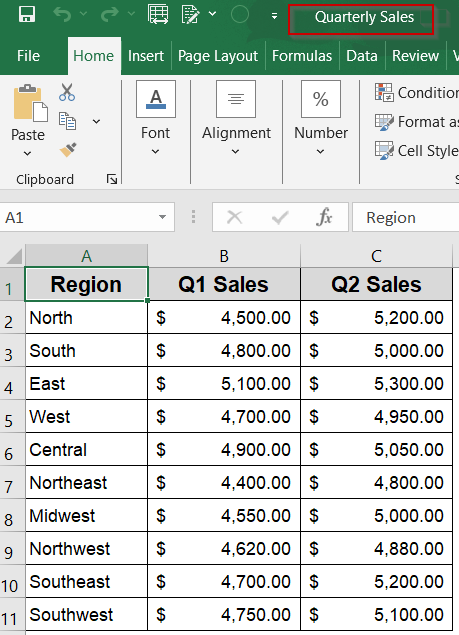Click the formula bar containing Region

pos(406,217)
